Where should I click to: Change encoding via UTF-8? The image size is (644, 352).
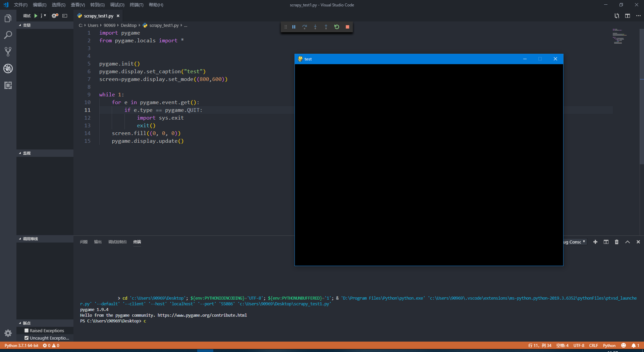coord(579,345)
